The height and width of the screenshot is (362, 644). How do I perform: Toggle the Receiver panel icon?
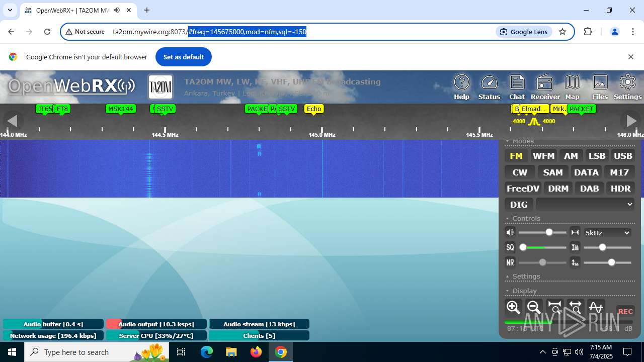[545, 87]
